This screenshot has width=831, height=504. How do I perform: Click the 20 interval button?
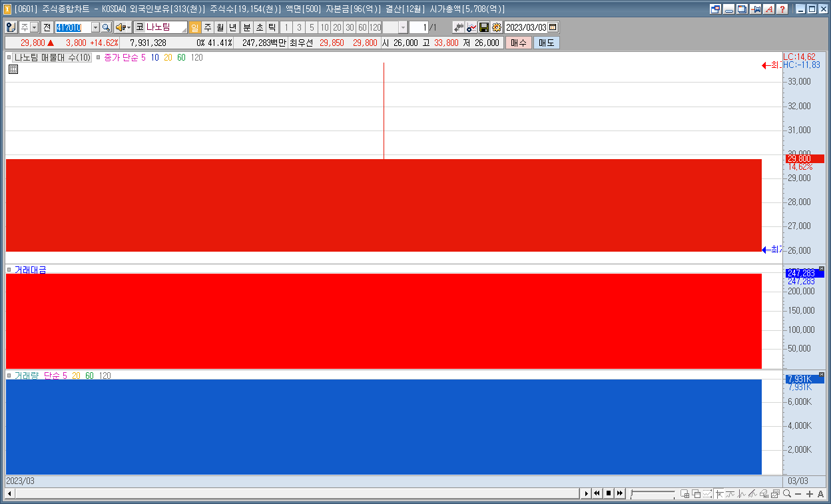337,27
